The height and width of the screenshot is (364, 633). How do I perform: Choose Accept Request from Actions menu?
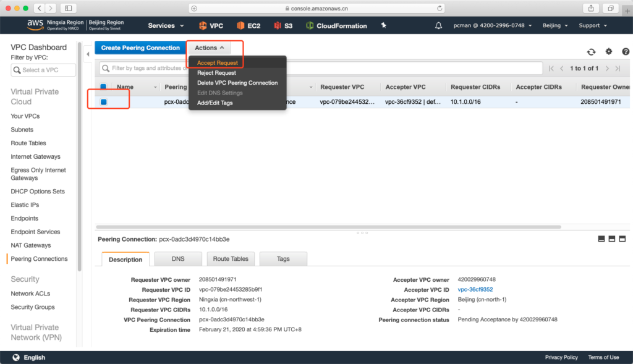(x=218, y=63)
